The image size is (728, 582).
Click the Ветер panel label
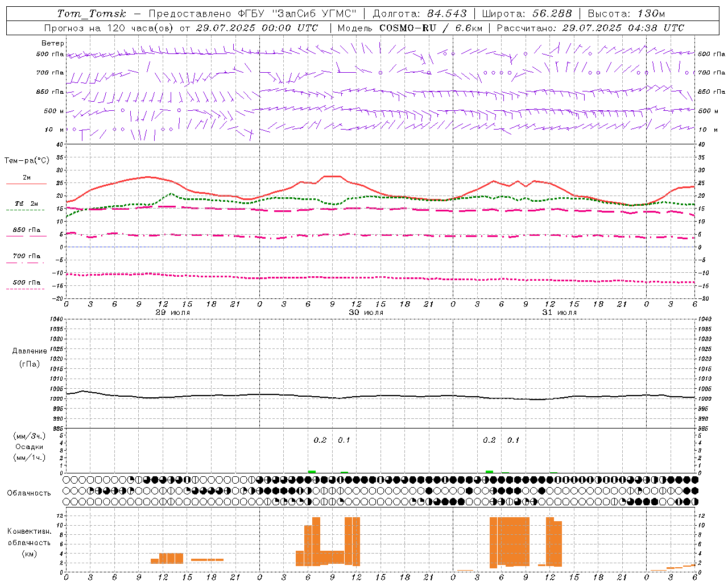tap(53, 43)
